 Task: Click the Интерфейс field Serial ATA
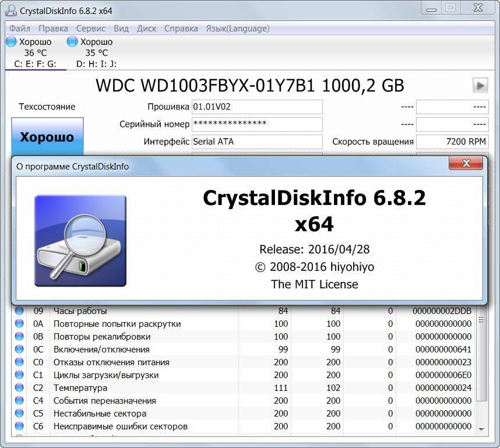(257, 141)
